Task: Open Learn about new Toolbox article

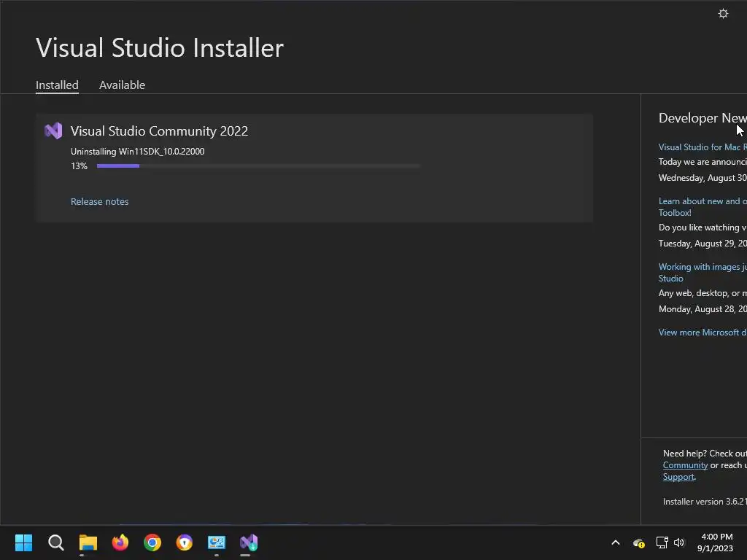Action: 703,206
